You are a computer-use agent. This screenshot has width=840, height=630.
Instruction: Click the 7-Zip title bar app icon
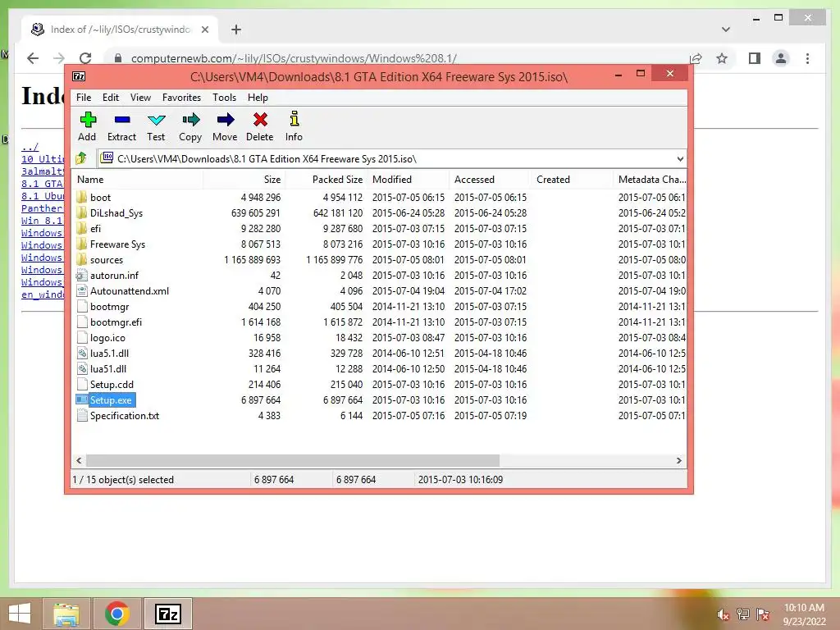point(79,76)
